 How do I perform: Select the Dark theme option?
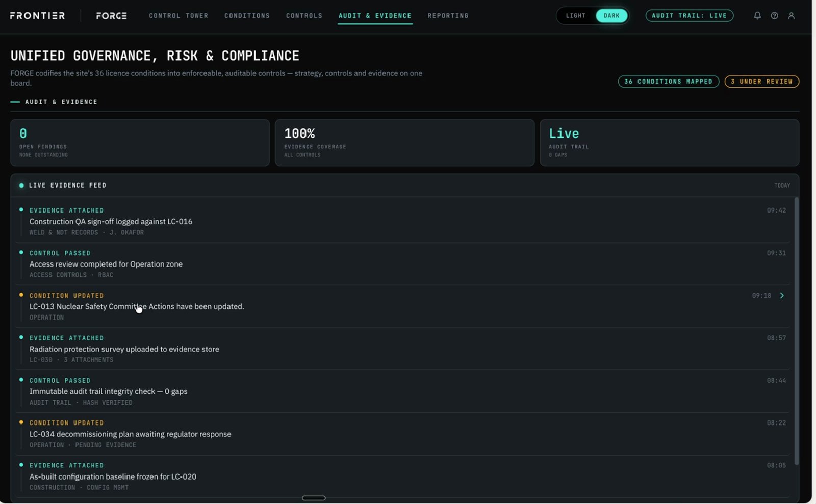coord(611,16)
